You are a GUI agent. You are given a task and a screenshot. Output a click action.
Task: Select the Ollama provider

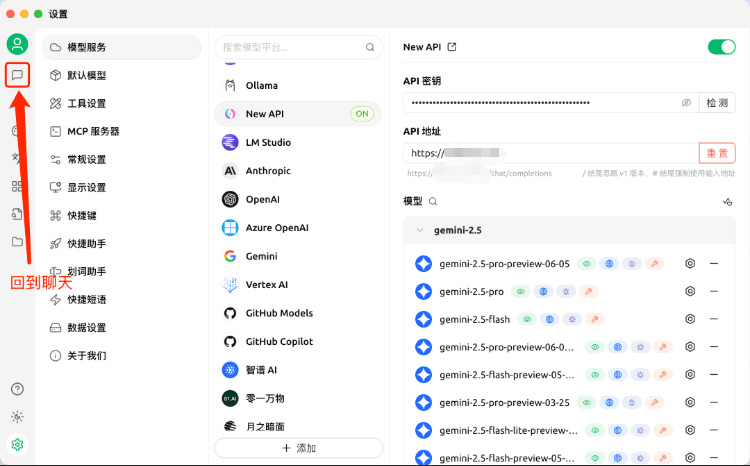[298, 86]
